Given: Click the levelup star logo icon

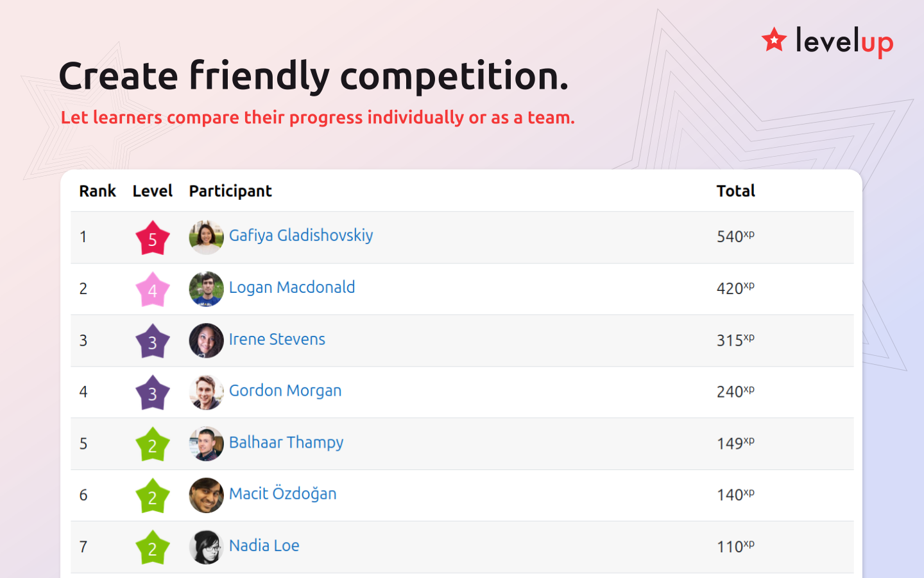Looking at the screenshot, I should point(774,40).
